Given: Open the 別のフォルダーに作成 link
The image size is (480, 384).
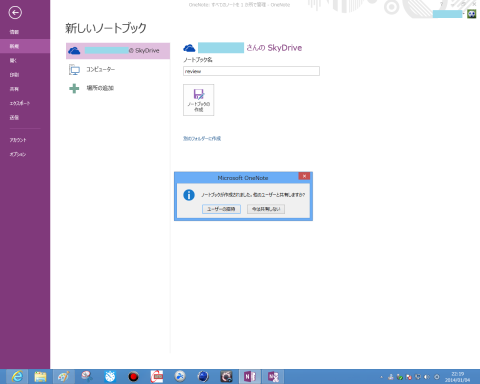Looking at the screenshot, I should (202, 138).
